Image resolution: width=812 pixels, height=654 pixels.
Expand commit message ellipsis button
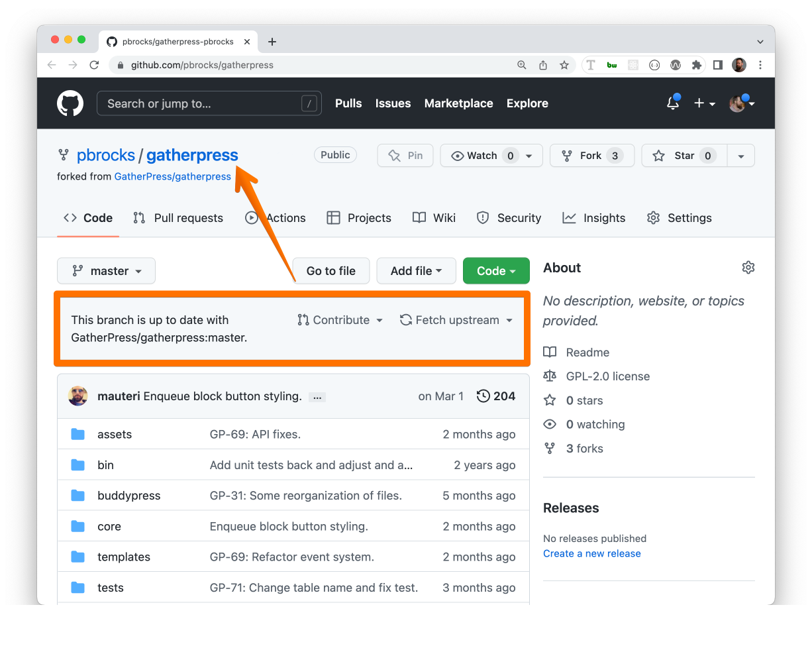[x=317, y=397]
